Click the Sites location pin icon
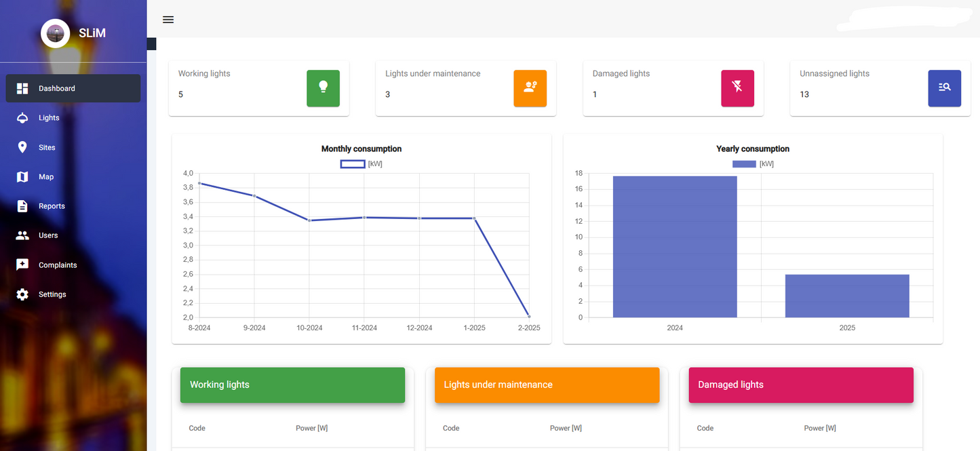This screenshot has width=980, height=451. click(22, 147)
